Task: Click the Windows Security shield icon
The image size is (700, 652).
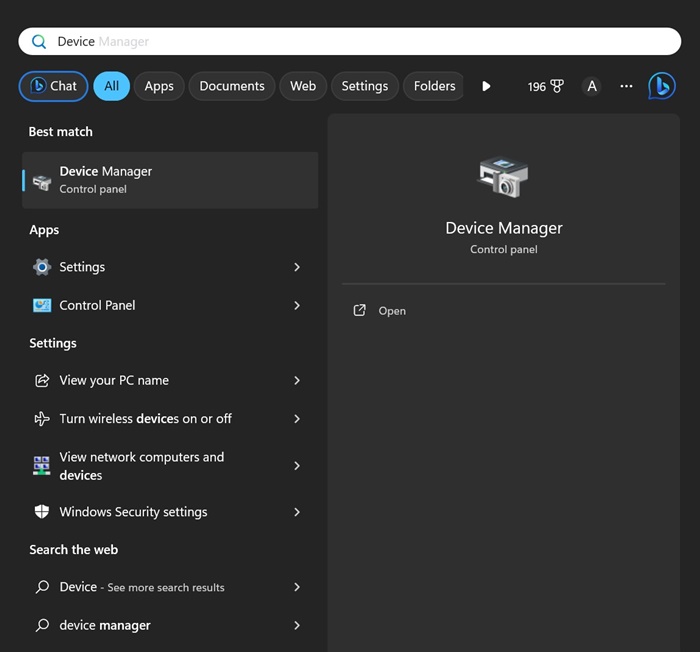Action: 42,512
